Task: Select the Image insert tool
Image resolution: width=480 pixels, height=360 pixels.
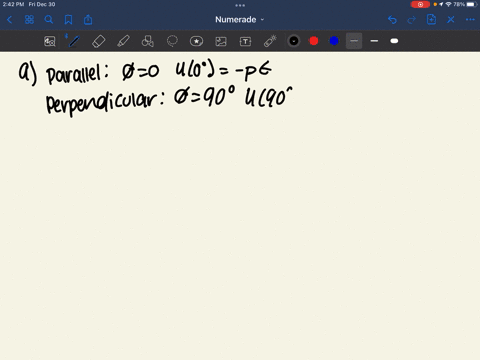Action: pos(221,41)
